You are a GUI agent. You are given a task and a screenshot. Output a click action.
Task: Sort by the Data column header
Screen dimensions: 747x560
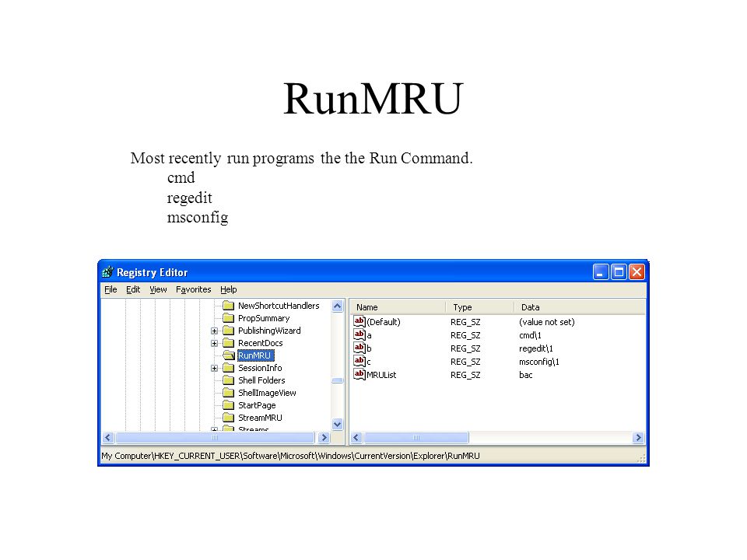pos(580,307)
